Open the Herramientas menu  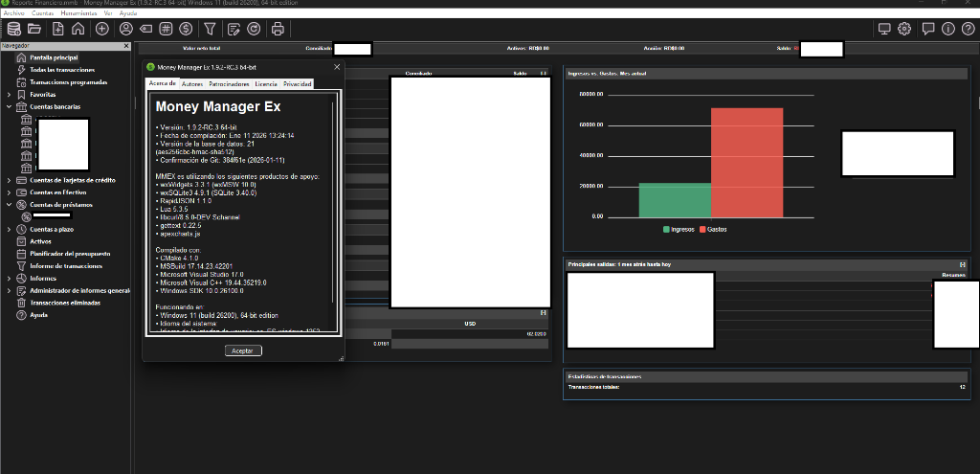pyautogui.click(x=80, y=14)
